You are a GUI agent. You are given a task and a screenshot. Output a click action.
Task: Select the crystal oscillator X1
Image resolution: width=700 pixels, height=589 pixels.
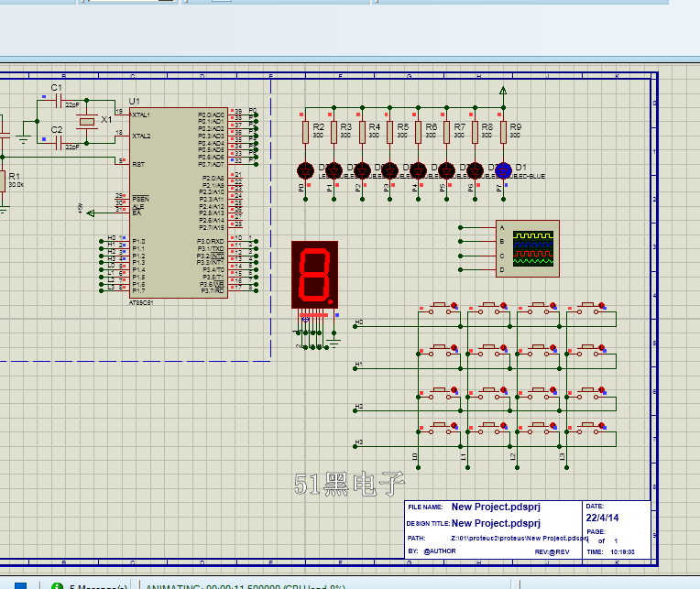tap(87, 121)
